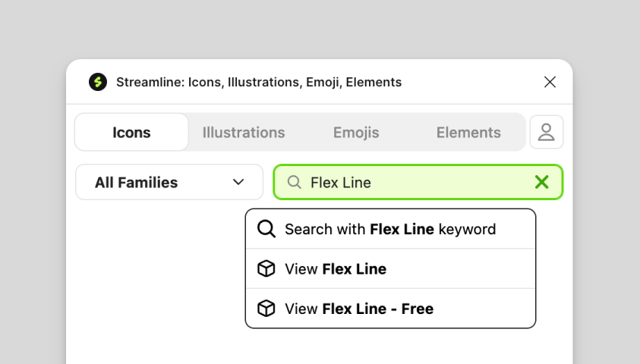640x364 pixels.
Task: Click the magnifier icon inside search field
Action: pyautogui.click(x=295, y=183)
